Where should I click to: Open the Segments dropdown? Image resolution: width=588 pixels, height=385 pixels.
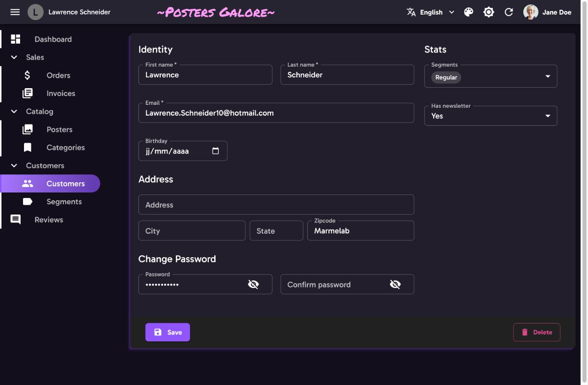(x=547, y=76)
